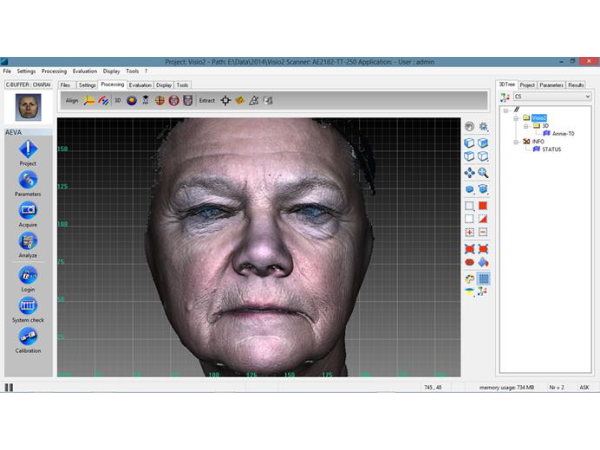
Task: Select the 3D folder in the tree
Action: tap(546, 126)
